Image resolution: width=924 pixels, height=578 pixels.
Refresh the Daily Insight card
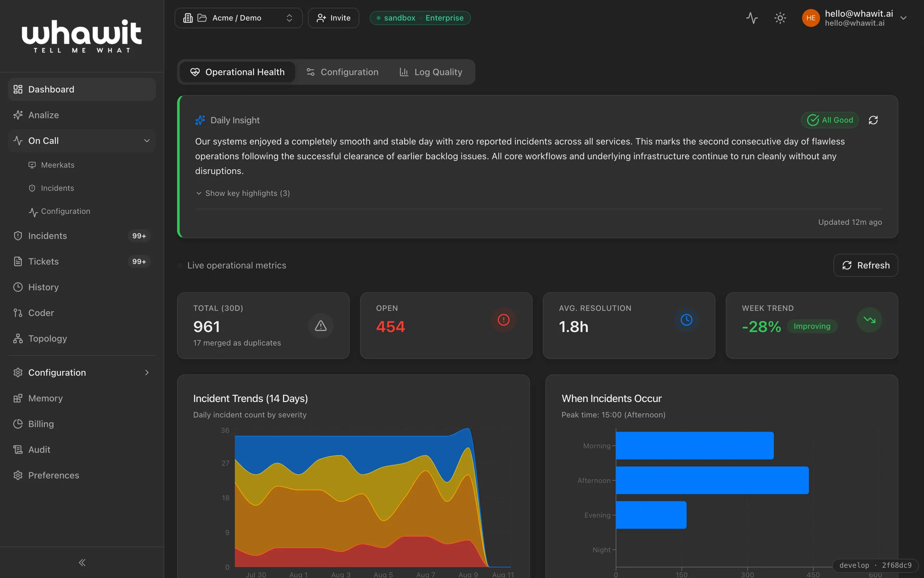[873, 120]
